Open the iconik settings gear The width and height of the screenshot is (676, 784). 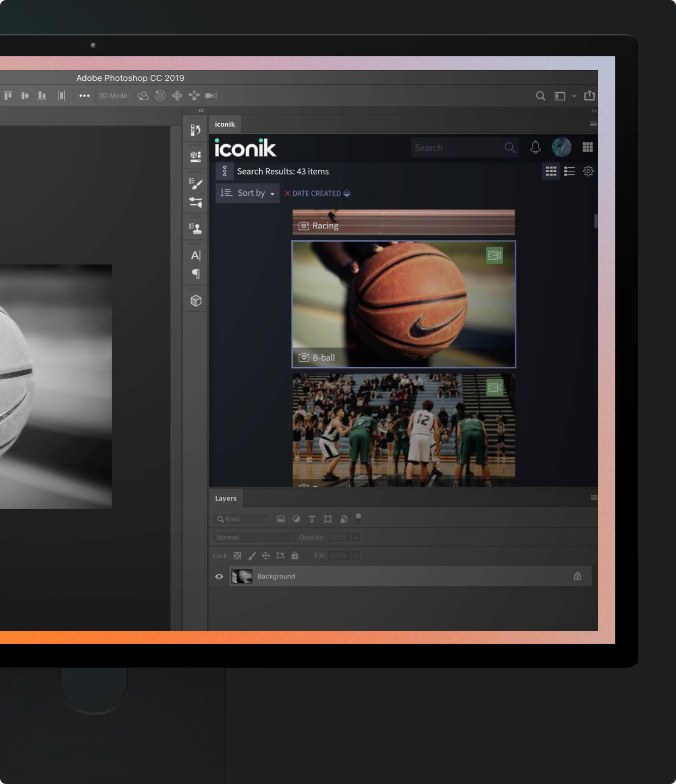[x=588, y=171]
